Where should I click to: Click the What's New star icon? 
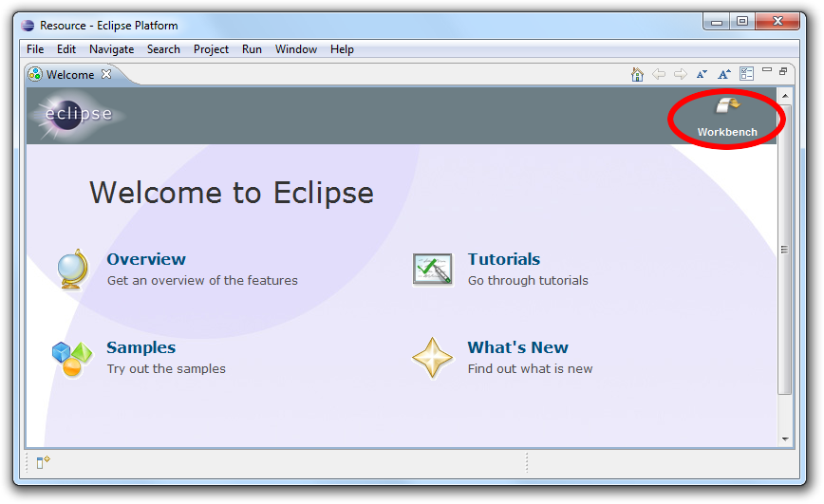tap(432, 358)
